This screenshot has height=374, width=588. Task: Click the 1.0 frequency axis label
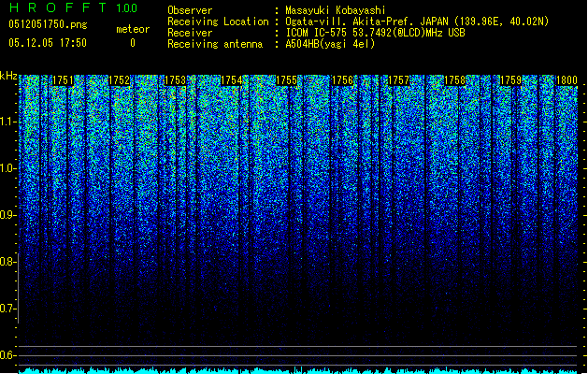[8, 168]
